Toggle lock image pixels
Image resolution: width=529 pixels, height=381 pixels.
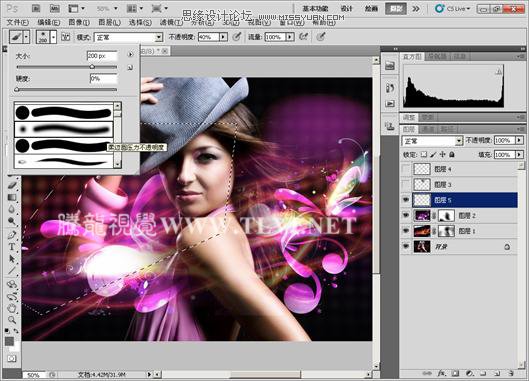tap(433, 155)
